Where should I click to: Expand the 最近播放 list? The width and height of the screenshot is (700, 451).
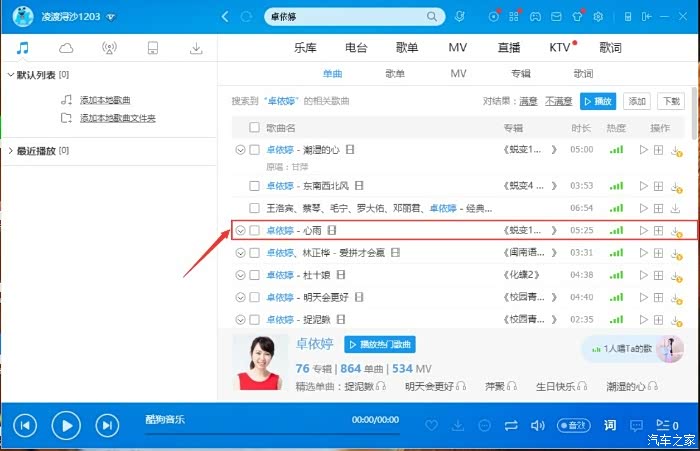10,150
